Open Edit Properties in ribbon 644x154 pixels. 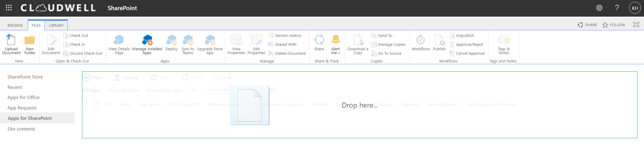tap(256, 45)
